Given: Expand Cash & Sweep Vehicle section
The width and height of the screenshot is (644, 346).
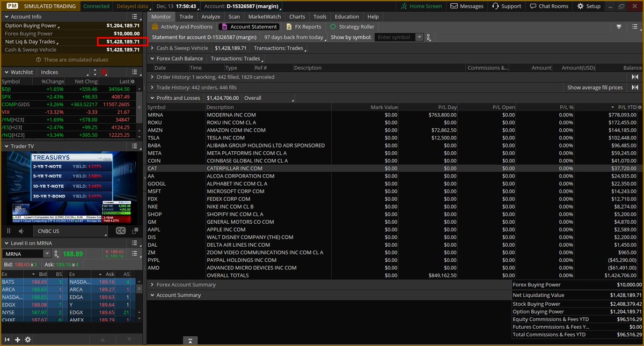Looking at the screenshot, I should click(x=152, y=48).
